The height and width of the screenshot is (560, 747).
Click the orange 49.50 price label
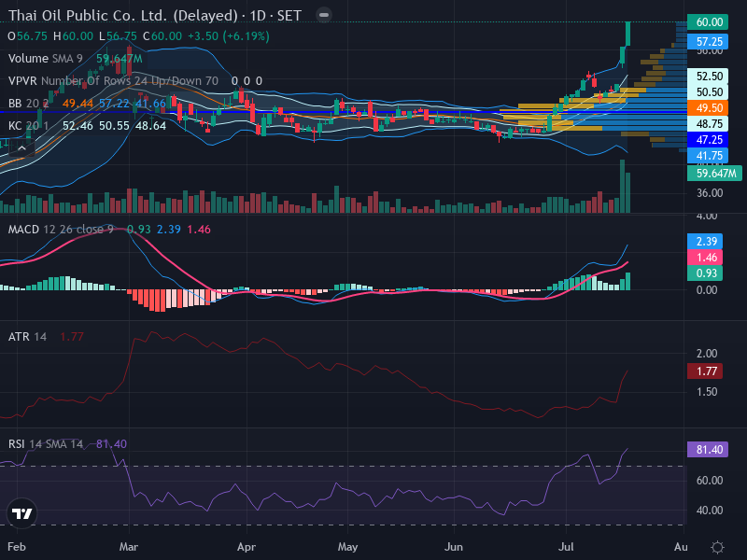pos(708,108)
